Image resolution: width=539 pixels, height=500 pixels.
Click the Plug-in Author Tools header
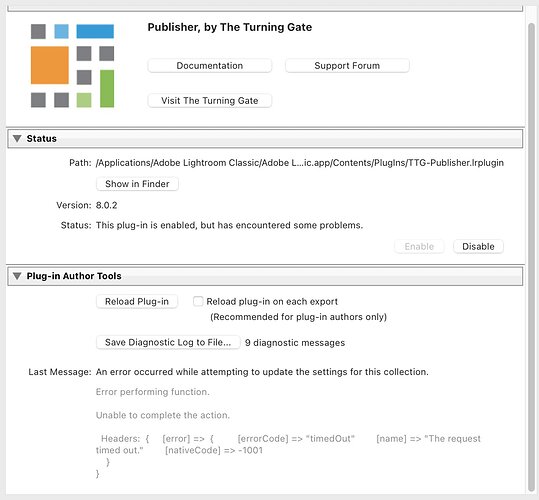click(x=265, y=276)
